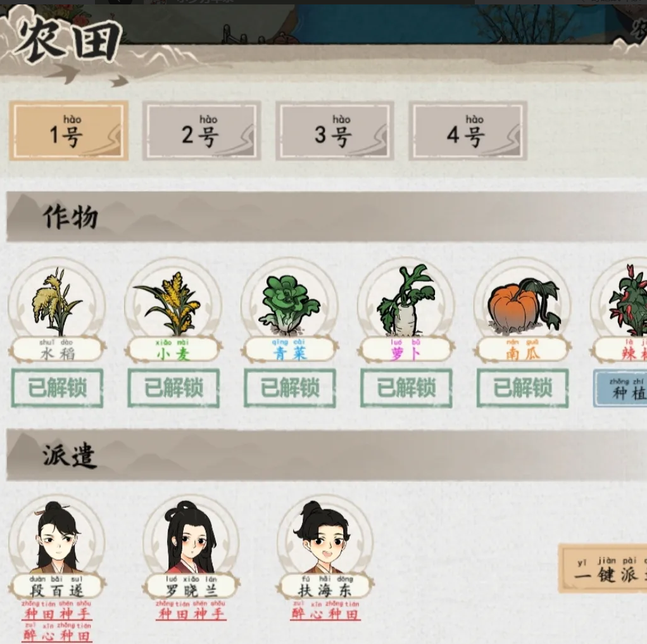Pick the 青菜 green vegetable icon
The image size is (647, 644).
tap(290, 304)
